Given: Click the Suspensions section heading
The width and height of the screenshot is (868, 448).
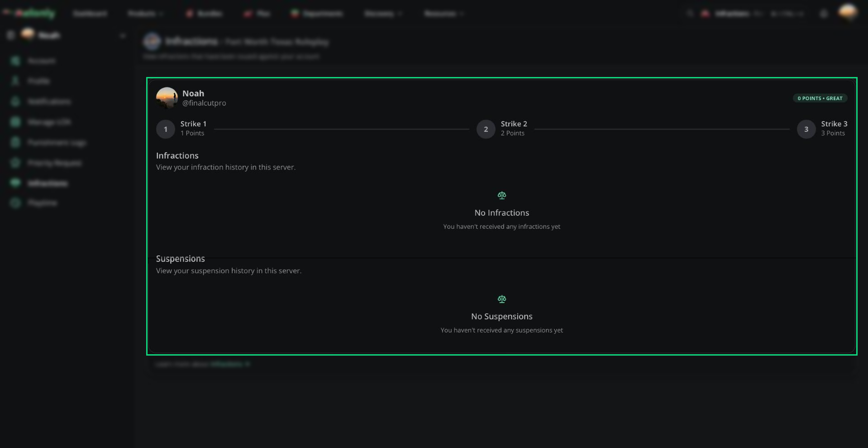Looking at the screenshot, I should pos(181,259).
